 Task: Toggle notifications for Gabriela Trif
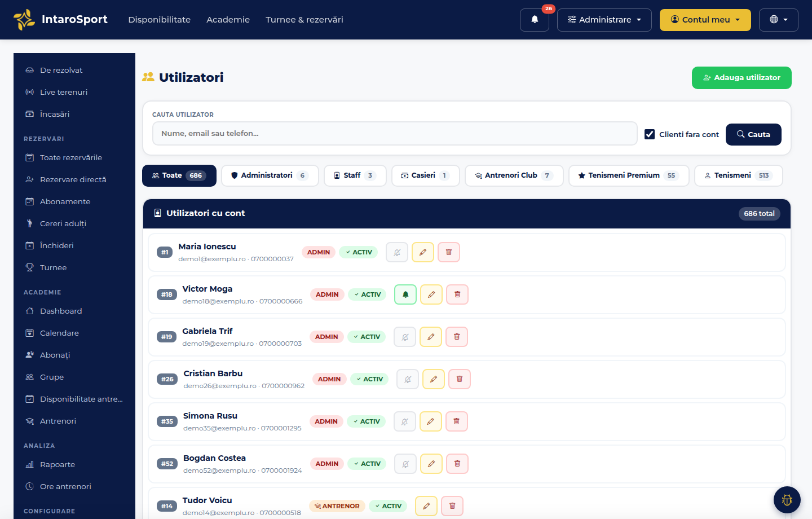tap(405, 337)
